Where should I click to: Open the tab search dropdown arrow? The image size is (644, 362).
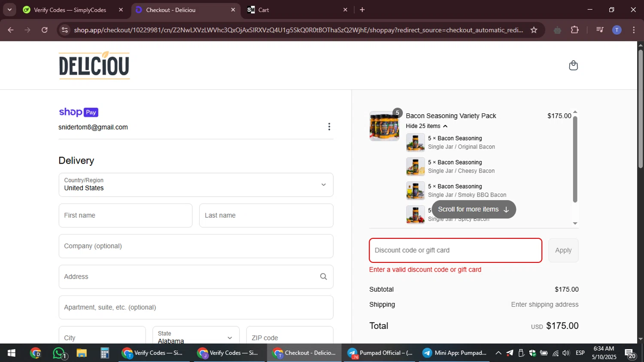tap(9, 9)
